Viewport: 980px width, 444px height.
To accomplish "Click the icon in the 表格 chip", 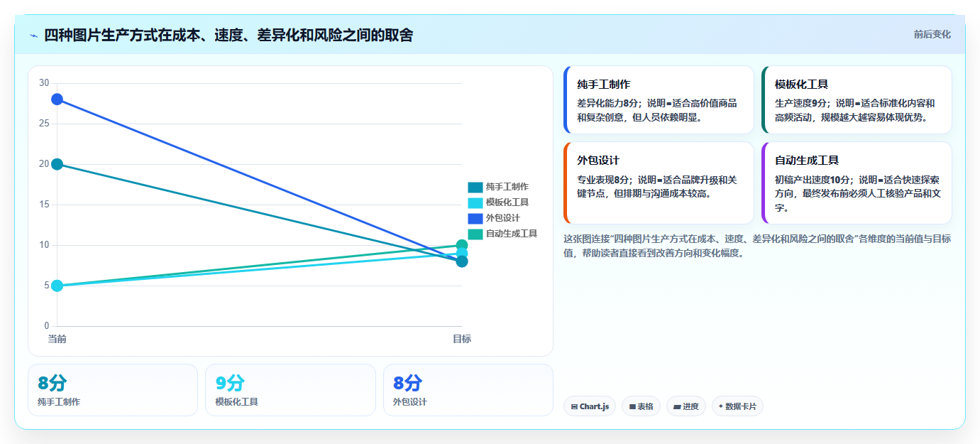I will point(632,407).
